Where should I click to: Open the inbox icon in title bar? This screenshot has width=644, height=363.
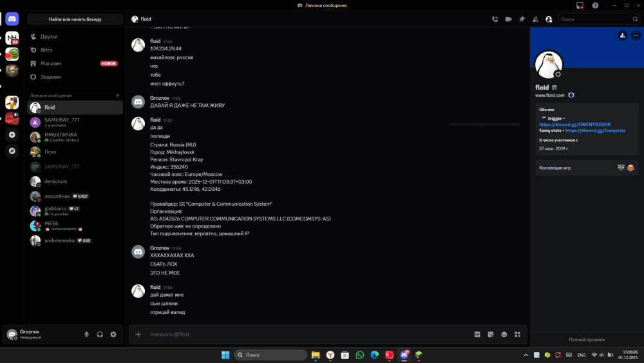[580, 5]
